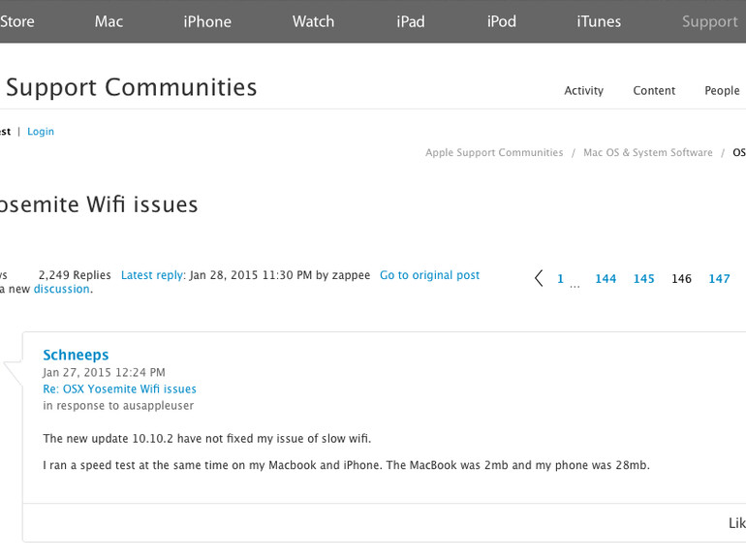Go to previous page using left chevron
The image size is (746, 560).
click(539, 279)
